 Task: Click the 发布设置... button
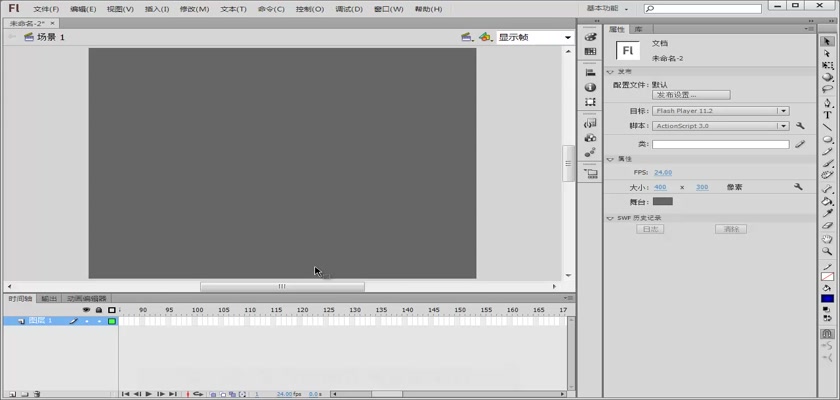[x=691, y=95]
